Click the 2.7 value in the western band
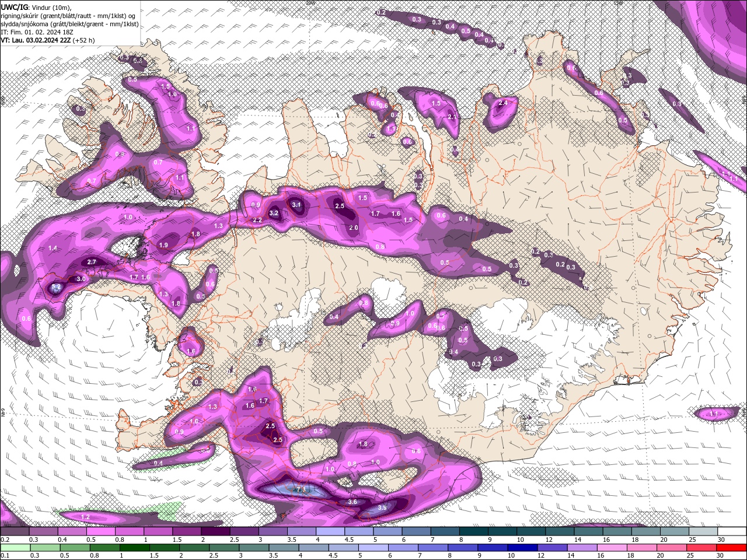 (x=92, y=262)
